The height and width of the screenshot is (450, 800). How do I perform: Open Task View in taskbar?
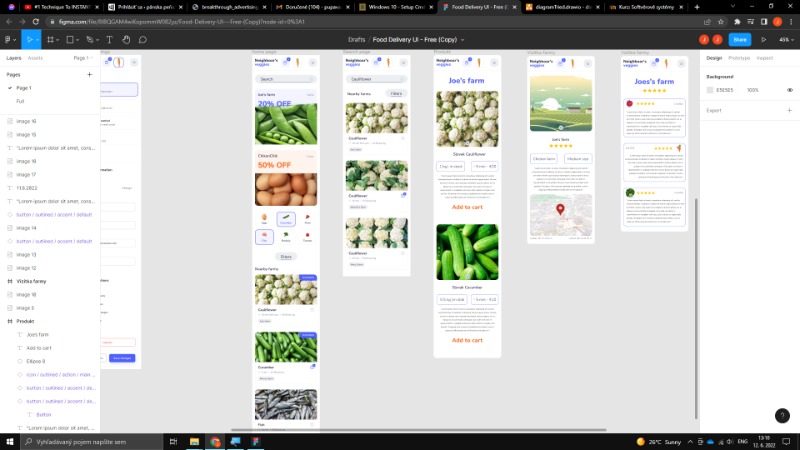point(173,441)
